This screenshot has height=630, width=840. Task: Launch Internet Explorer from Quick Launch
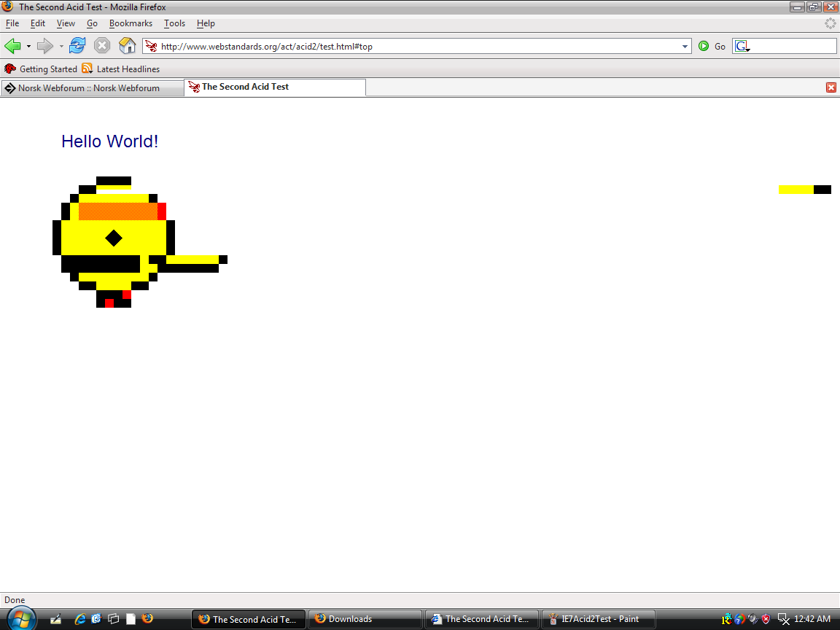[x=80, y=619]
